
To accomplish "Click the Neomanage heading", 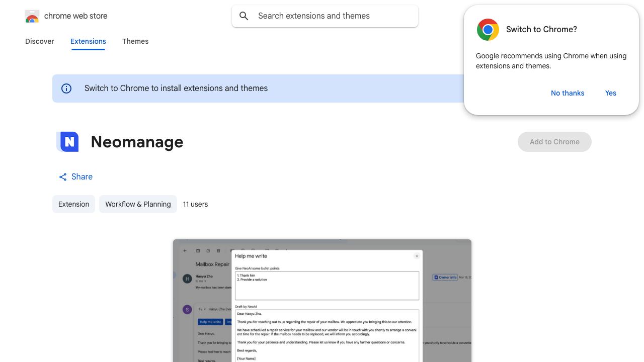I will pos(137,142).
